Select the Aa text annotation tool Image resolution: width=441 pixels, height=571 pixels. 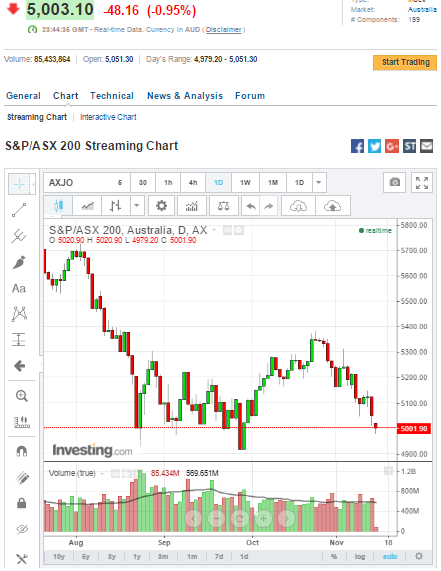tap(19, 288)
